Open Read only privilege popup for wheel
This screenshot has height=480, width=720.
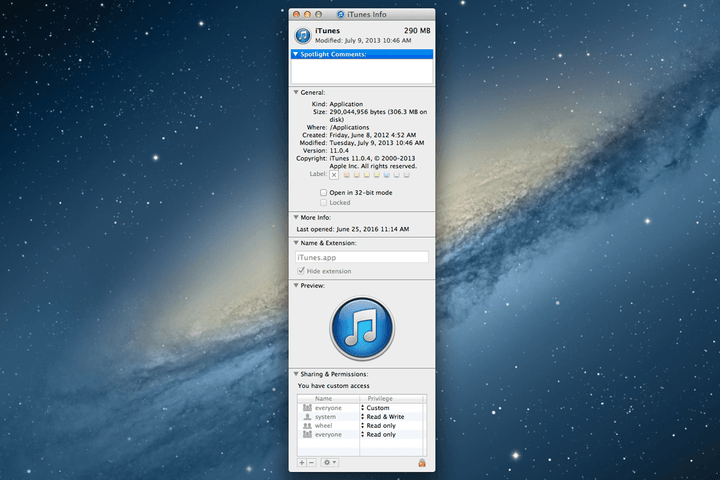coord(378,426)
